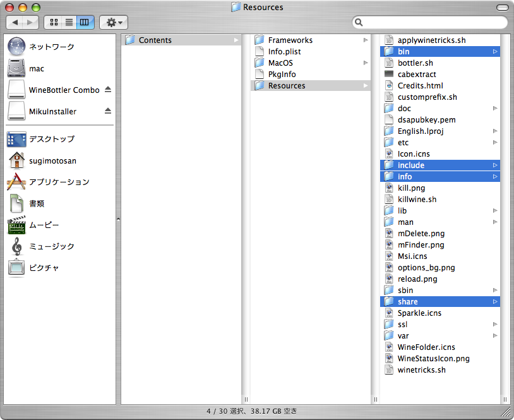Open the sugimotosan home folder icon
The width and height of the screenshot is (514, 420).
[x=16, y=160]
